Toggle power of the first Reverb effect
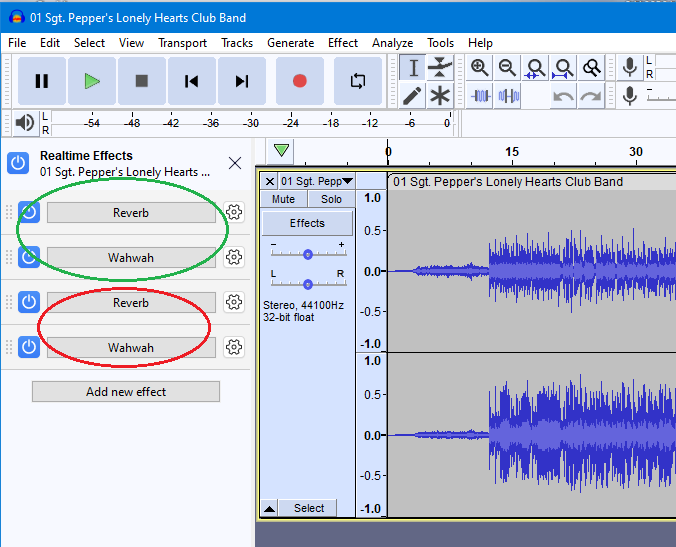Image resolution: width=676 pixels, height=547 pixels. click(x=29, y=212)
